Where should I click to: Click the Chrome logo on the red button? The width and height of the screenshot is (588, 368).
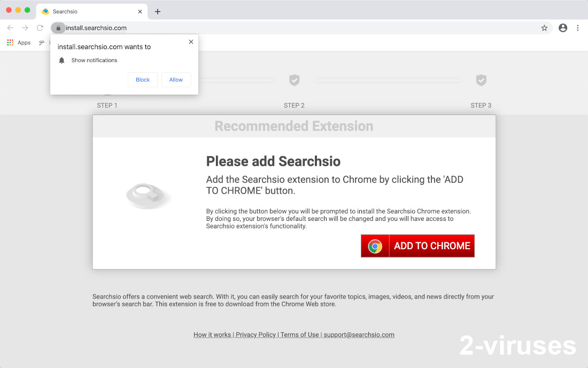coord(375,246)
